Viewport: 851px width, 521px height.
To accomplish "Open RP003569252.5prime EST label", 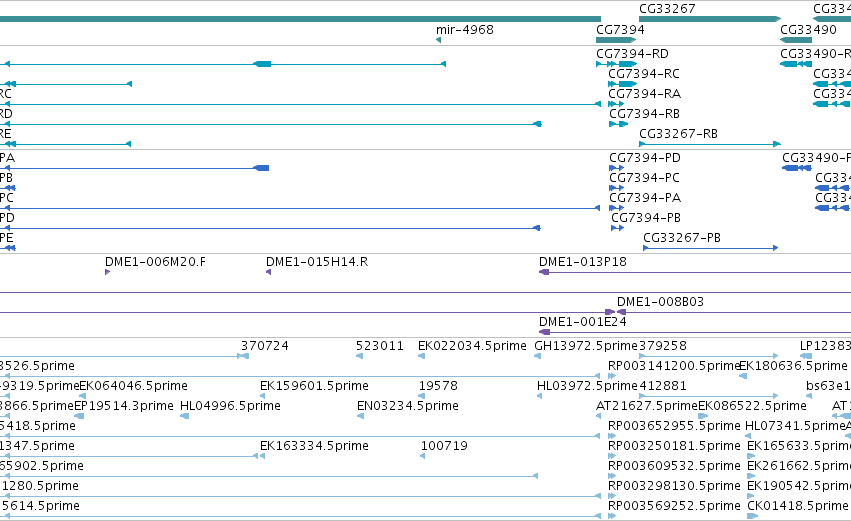I will click(x=674, y=507).
